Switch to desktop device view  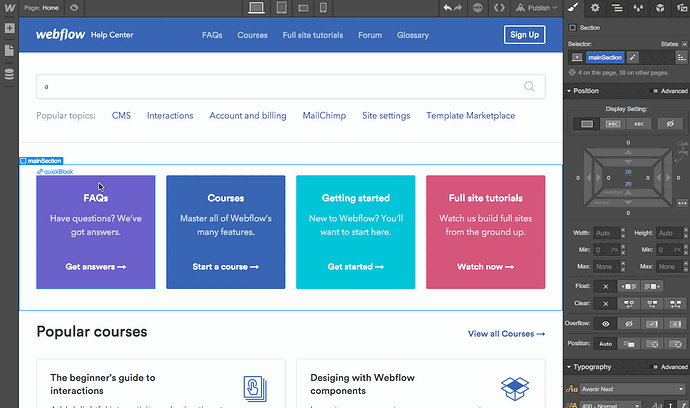click(256, 8)
